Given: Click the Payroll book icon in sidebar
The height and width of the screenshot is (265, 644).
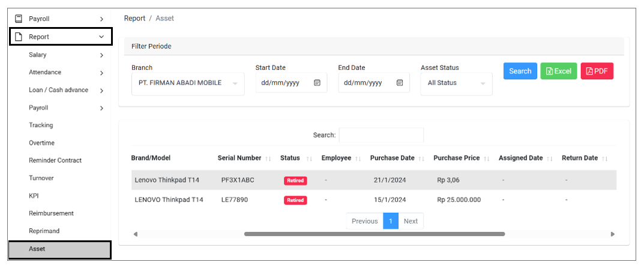Looking at the screenshot, I should point(19,19).
